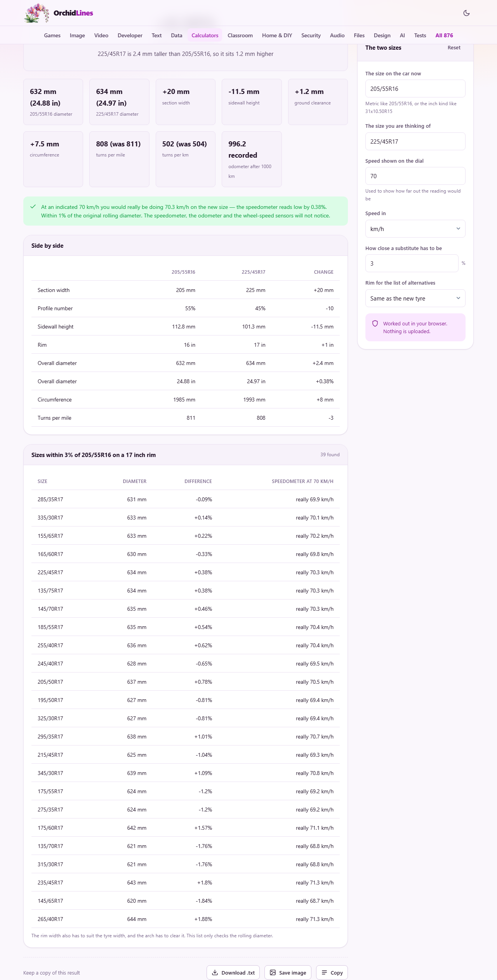Screen dimensions: 497x980
Task: Click the Turns per mile row label
Action: pyautogui.click(x=54, y=418)
